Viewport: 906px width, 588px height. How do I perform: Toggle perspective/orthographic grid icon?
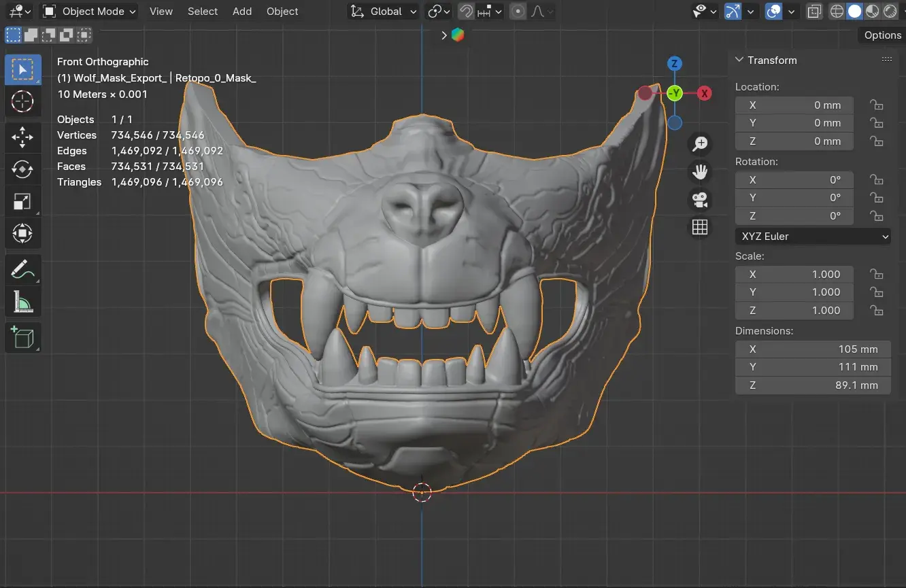[700, 227]
